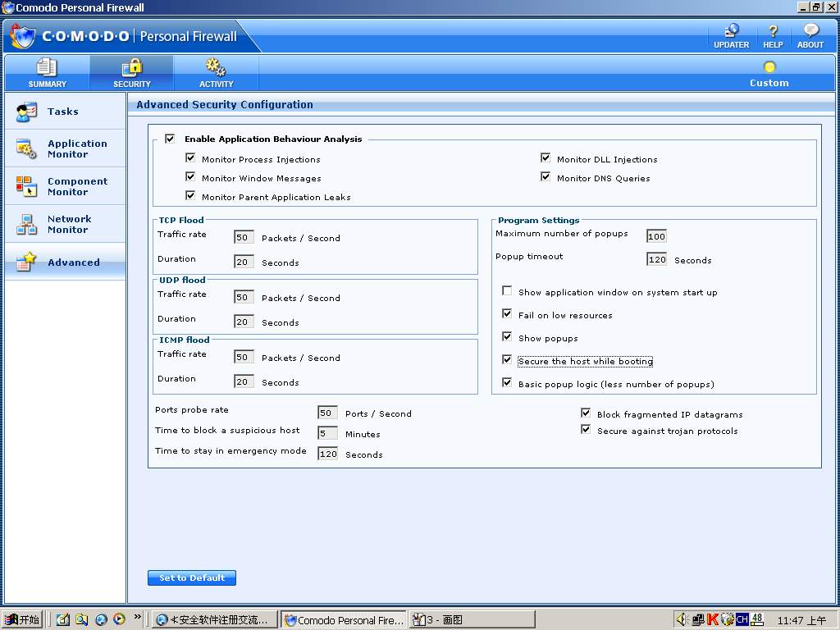Uncheck Monitor DLL Injections

tap(546, 158)
